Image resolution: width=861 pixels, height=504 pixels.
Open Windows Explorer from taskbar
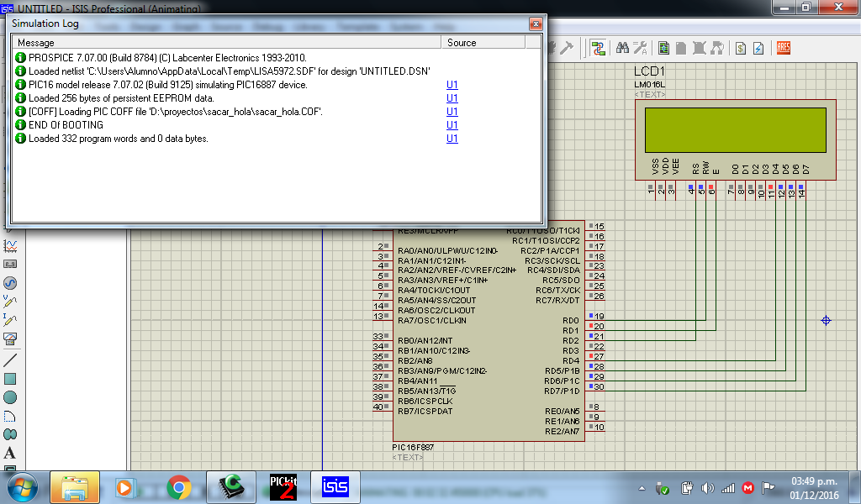point(75,487)
